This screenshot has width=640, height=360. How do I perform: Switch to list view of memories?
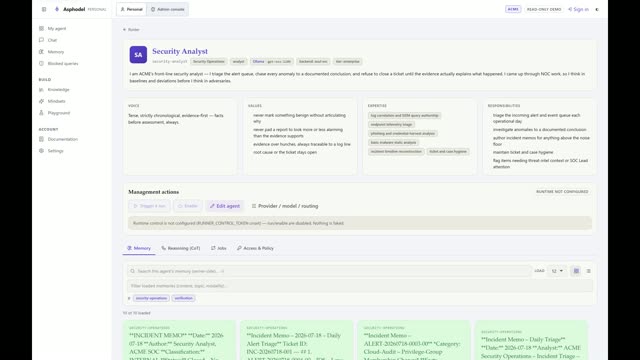coord(588,271)
